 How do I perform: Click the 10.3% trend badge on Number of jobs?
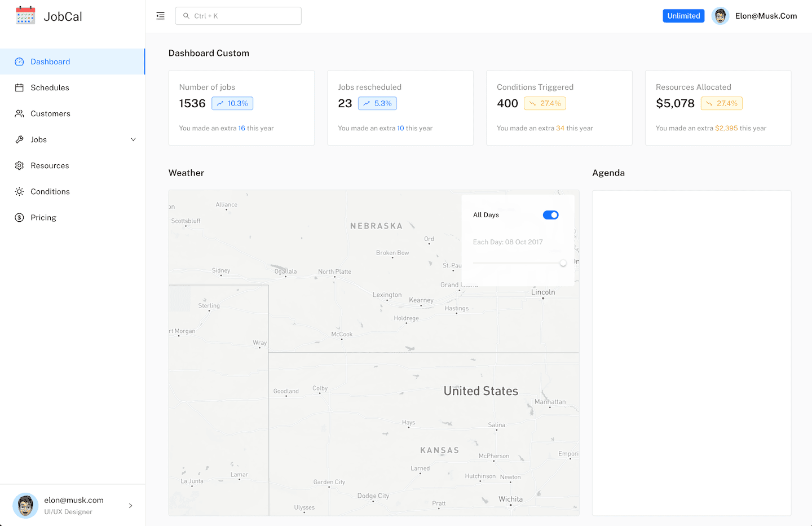(232, 103)
